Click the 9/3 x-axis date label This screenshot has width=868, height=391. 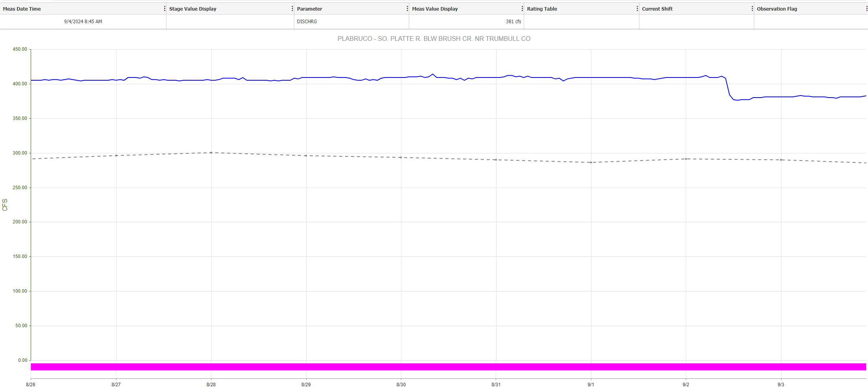point(781,385)
